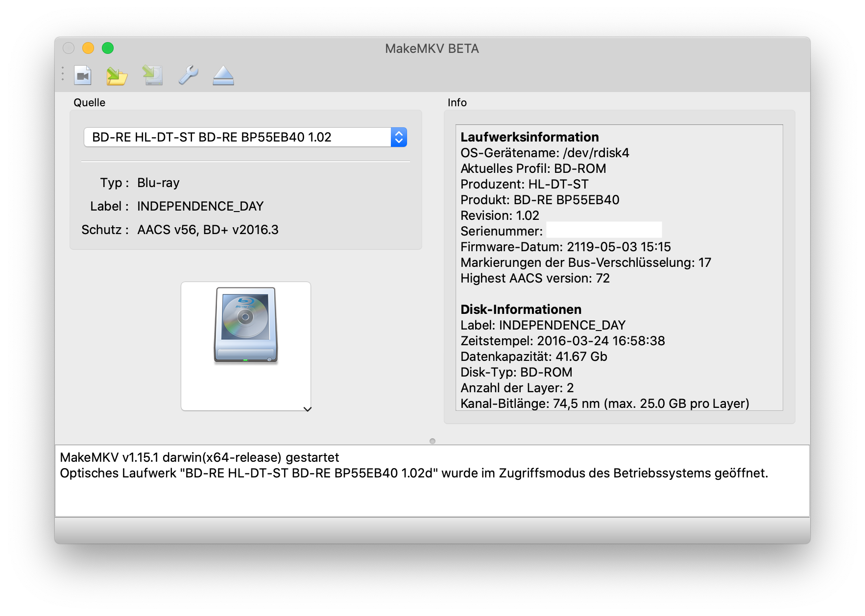Viewport: 865px width, 616px height.
Task: Click 'Firmware-Datum: 2119-05-03 15:15' line
Action: coord(566,247)
